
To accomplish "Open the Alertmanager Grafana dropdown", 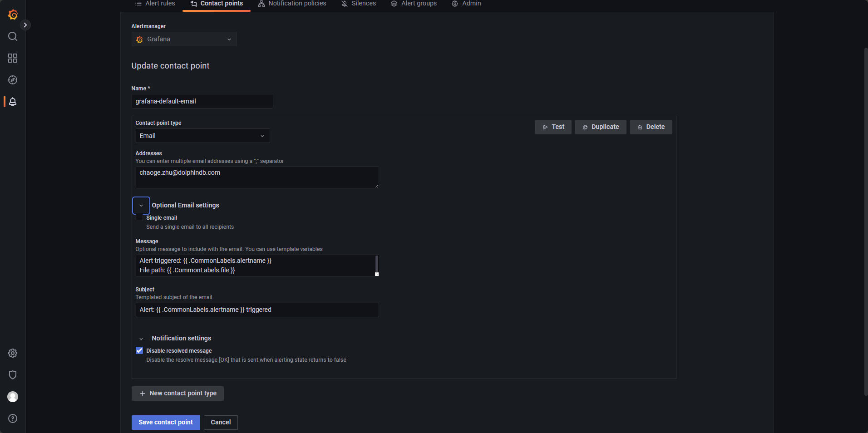I will [184, 39].
